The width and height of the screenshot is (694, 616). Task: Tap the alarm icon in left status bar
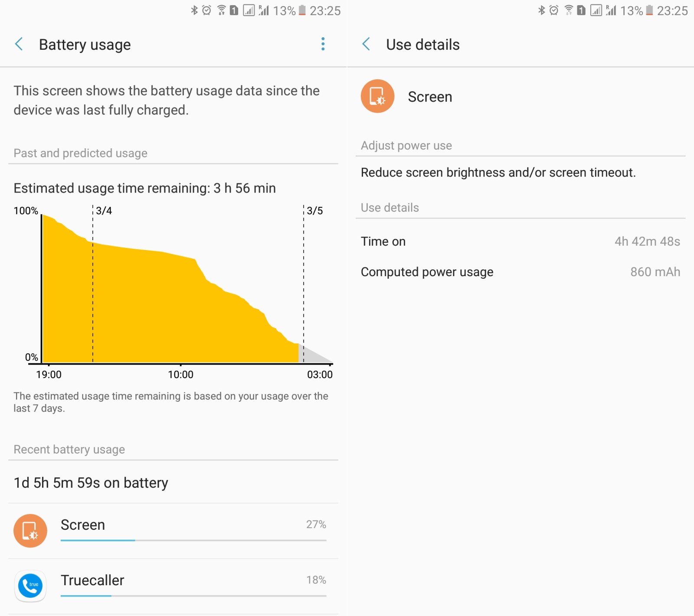point(206,10)
